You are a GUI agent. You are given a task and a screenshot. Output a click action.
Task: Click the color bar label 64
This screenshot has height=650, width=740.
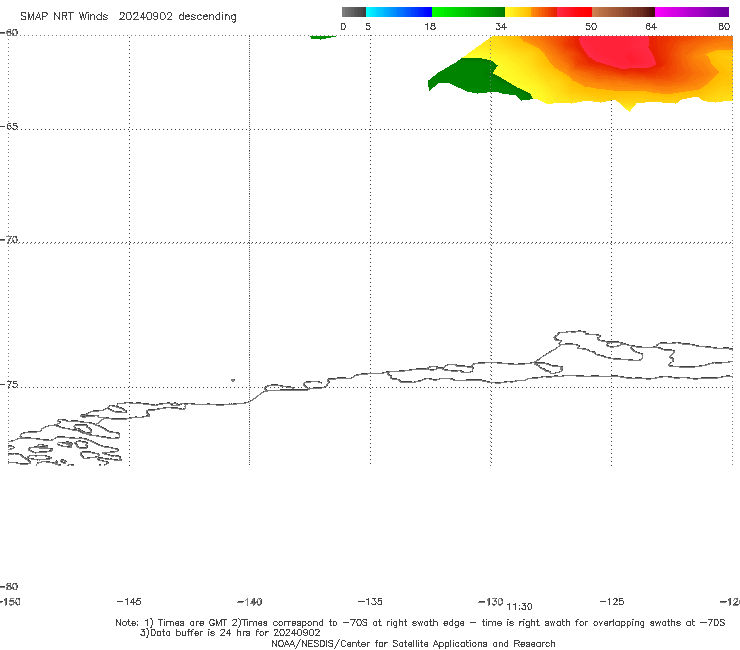(651, 26)
